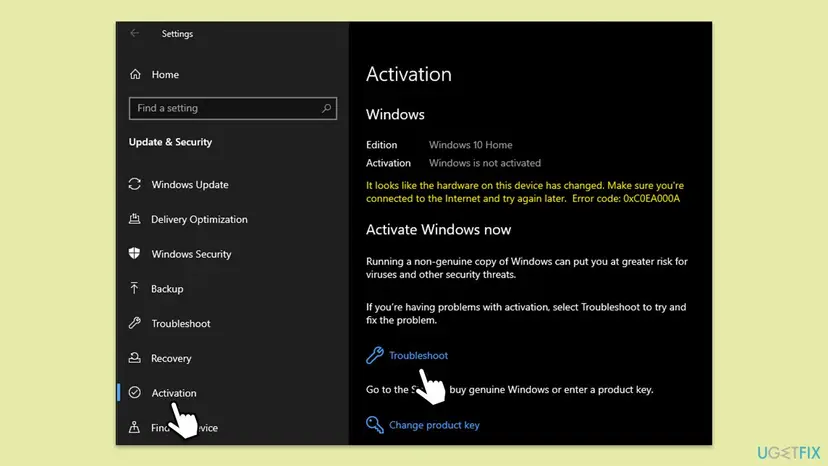
Task: Open Backup section
Action: click(x=167, y=289)
